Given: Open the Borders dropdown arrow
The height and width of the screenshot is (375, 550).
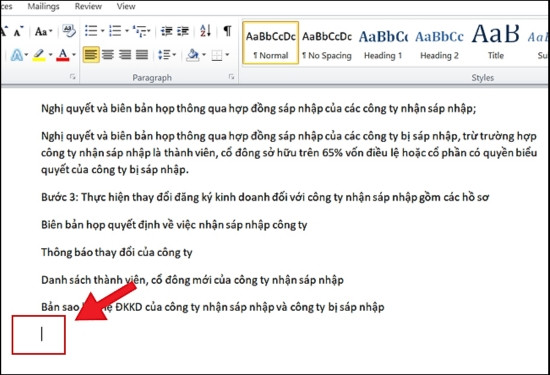Looking at the screenshot, I should point(227,55).
